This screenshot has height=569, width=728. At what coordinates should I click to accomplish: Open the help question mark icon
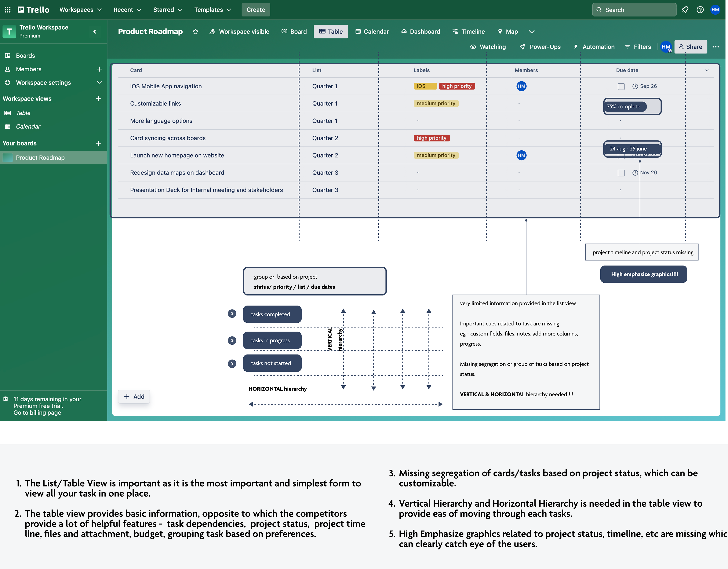[700, 10]
